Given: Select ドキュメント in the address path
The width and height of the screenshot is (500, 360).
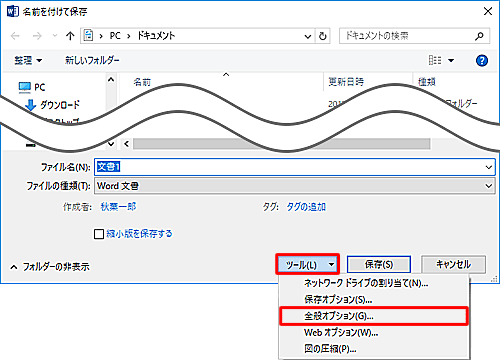Looking at the screenshot, I should [x=156, y=35].
